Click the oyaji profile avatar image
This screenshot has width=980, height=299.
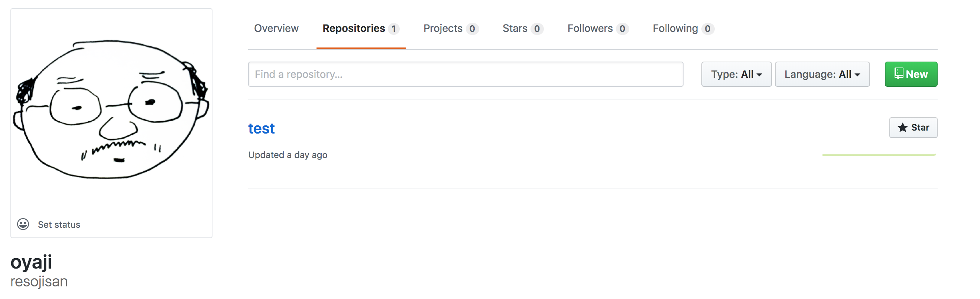pos(111,110)
